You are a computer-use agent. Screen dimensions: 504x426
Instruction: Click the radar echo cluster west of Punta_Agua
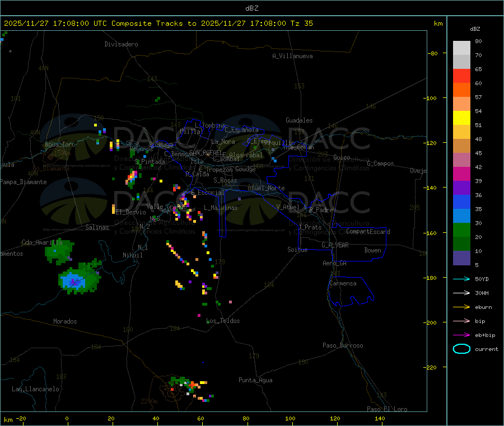pos(190,388)
